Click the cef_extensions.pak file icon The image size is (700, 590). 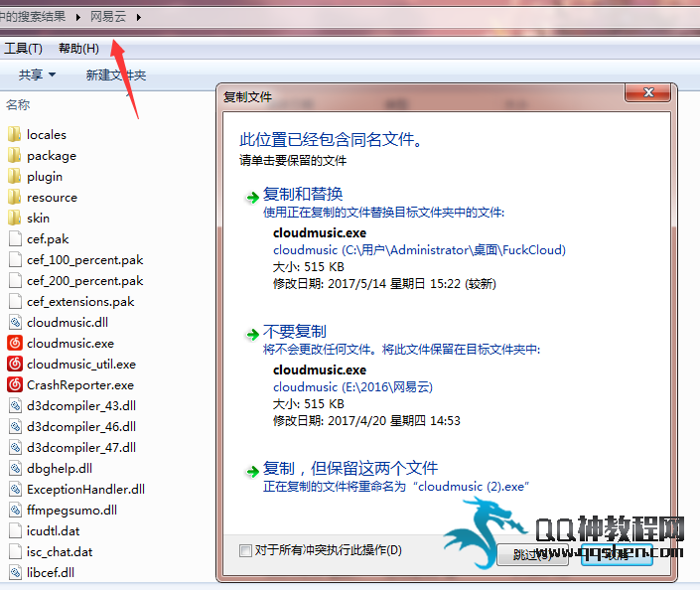[15, 302]
